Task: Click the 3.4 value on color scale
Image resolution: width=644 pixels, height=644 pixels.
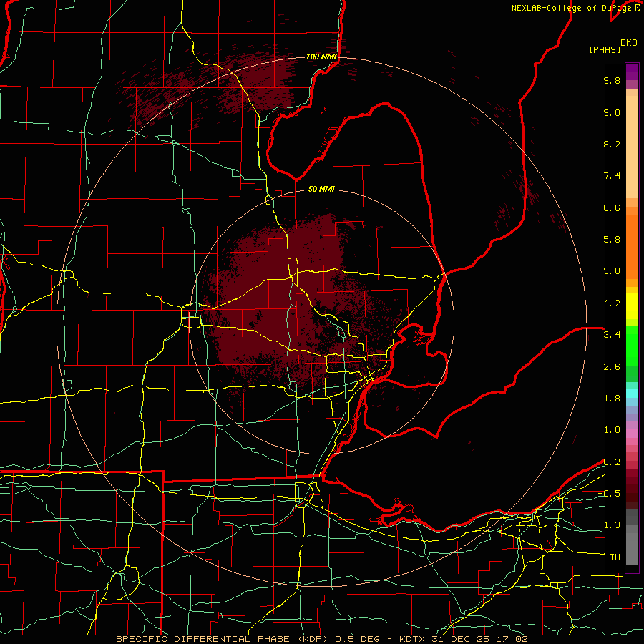Action: [x=612, y=335]
